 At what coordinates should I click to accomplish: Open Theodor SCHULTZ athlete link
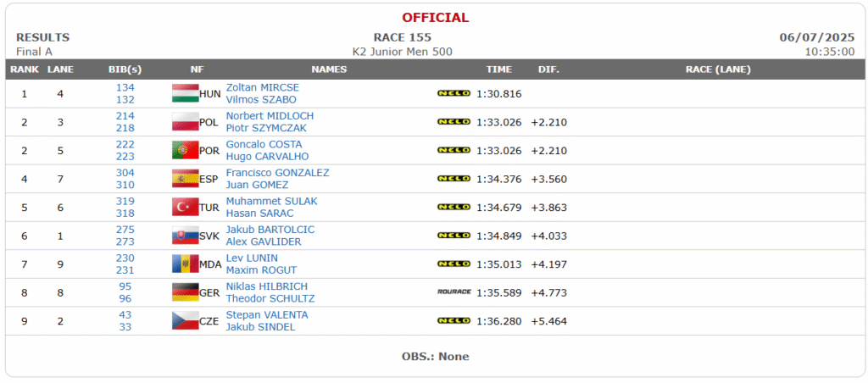(270, 298)
